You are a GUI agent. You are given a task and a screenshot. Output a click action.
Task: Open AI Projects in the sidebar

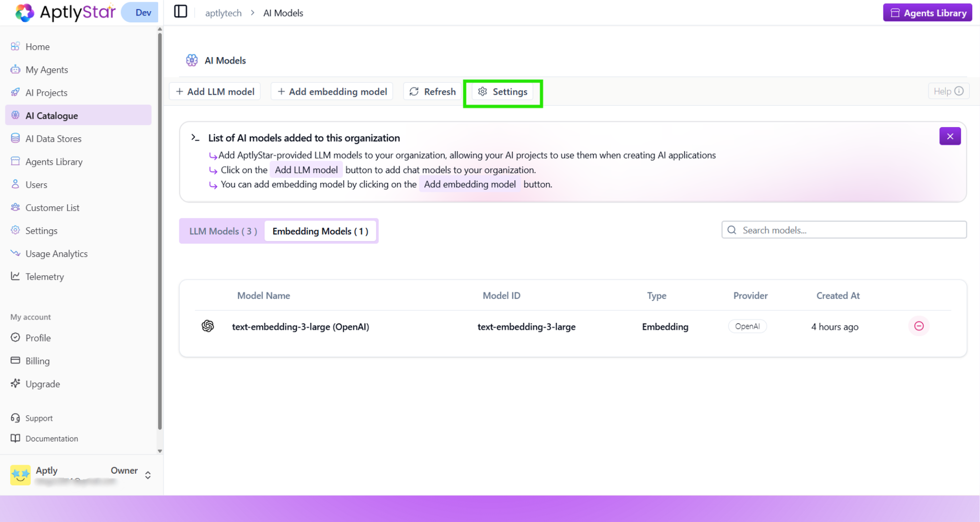47,92
